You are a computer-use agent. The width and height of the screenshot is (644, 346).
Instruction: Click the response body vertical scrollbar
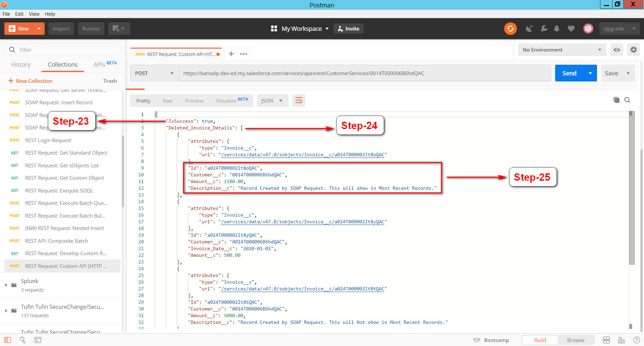tap(631, 188)
